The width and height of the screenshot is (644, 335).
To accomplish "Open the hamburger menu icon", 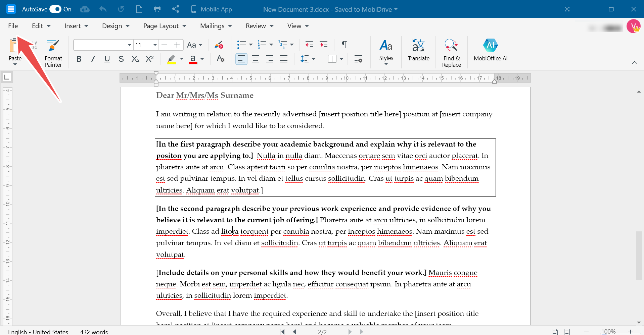I will pos(11,9).
